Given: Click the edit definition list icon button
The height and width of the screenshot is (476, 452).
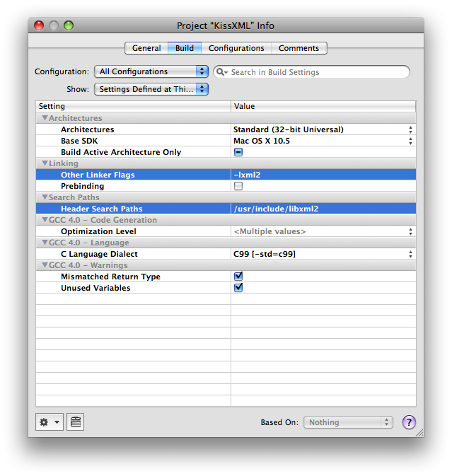Looking at the screenshot, I should 75,422.
